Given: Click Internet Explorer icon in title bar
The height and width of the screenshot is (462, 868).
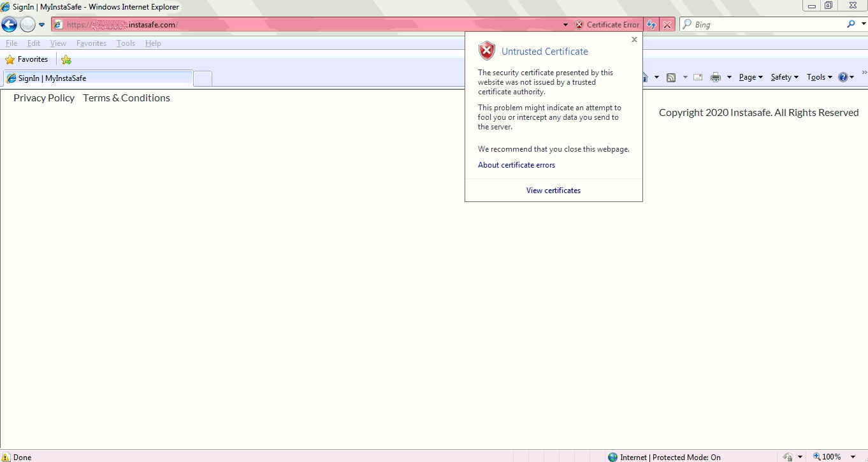Looking at the screenshot, I should pyautogui.click(x=6, y=7).
